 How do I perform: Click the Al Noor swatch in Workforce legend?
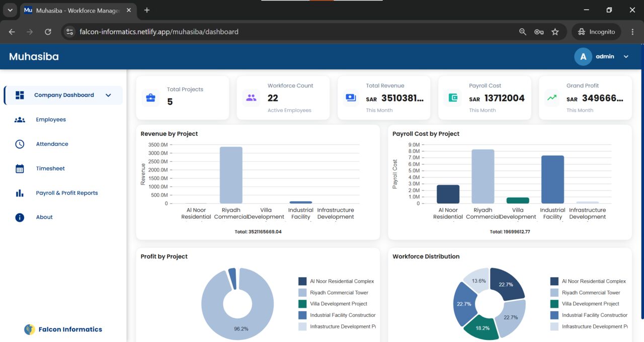pos(554,281)
